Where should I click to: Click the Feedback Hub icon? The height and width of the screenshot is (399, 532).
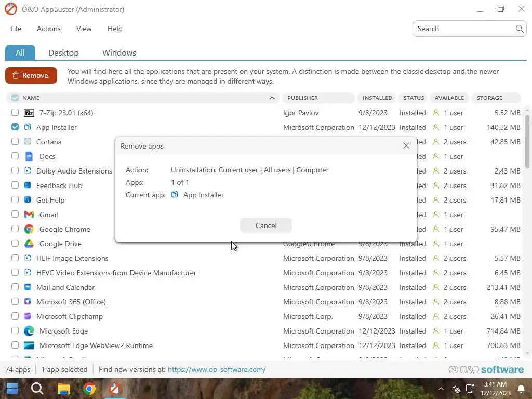[x=28, y=185]
